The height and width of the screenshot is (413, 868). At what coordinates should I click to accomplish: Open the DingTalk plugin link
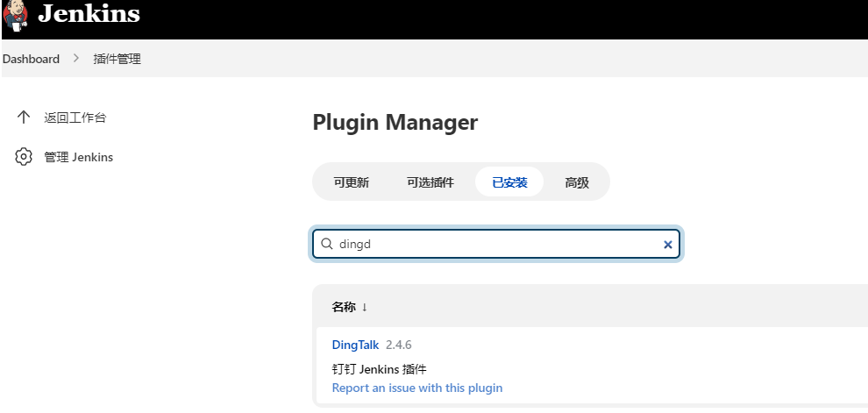[x=355, y=345]
